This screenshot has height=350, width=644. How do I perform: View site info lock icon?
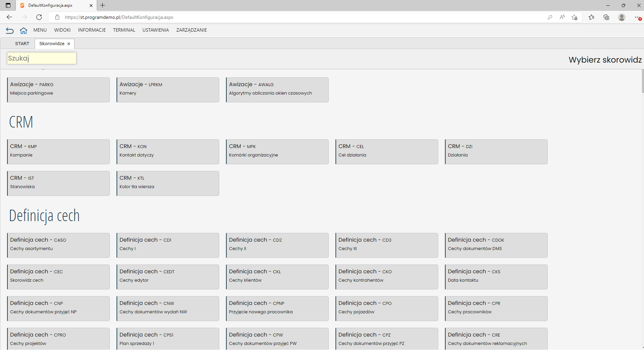tap(57, 17)
